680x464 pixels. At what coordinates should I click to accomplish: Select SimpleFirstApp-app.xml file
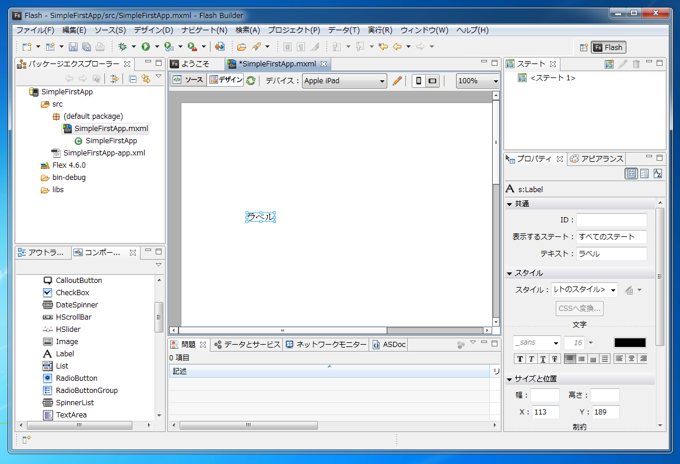click(98, 153)
